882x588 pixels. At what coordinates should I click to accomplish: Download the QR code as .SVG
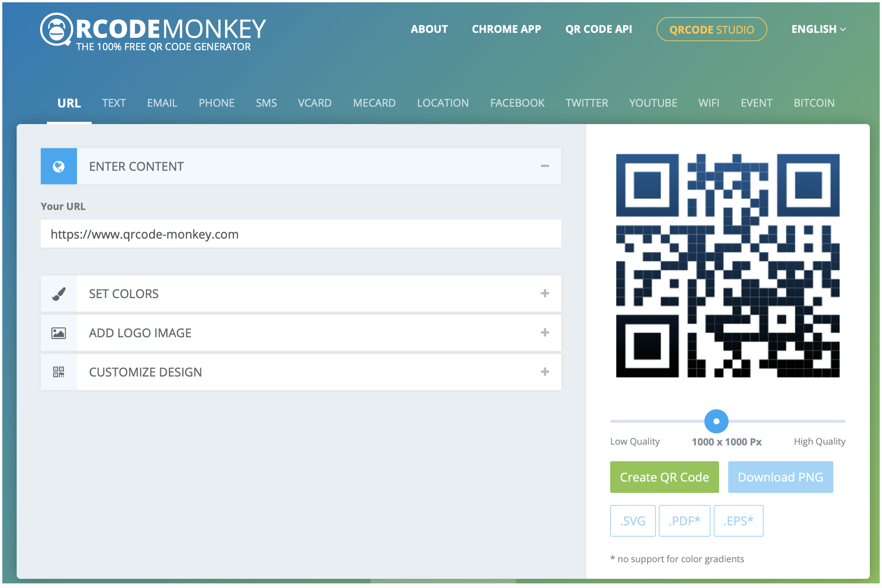pos(633,521)
